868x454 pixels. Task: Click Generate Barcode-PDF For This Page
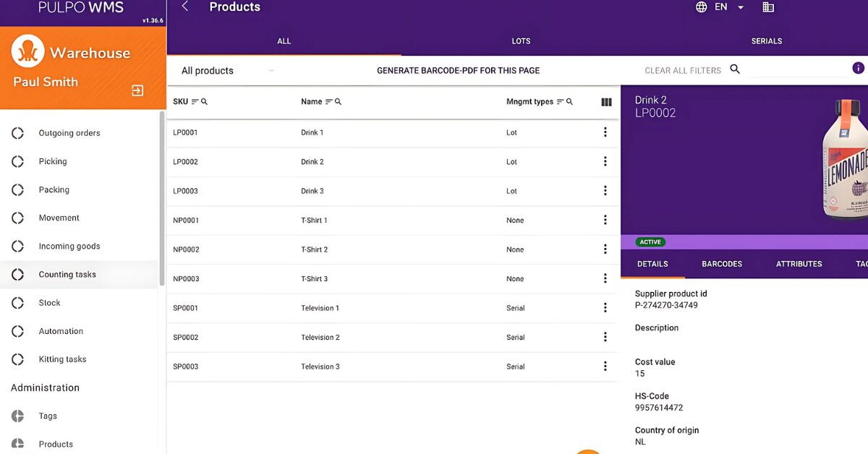(x=458, y=71)
